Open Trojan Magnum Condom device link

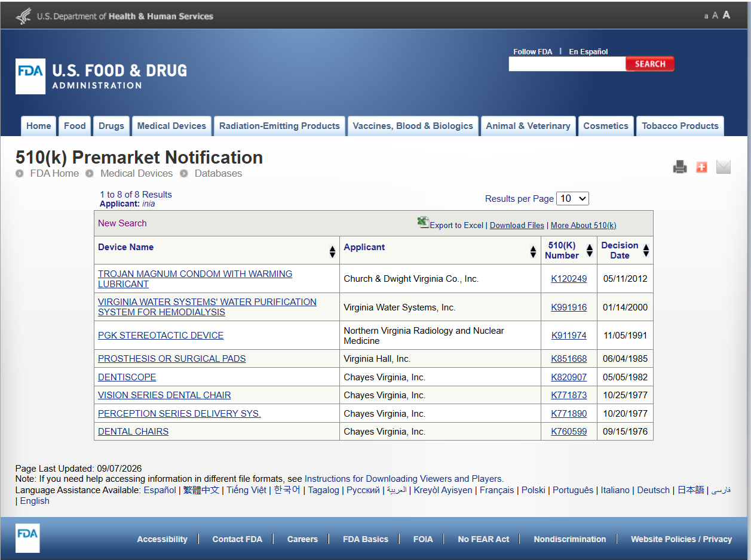[x=195, y=279]
